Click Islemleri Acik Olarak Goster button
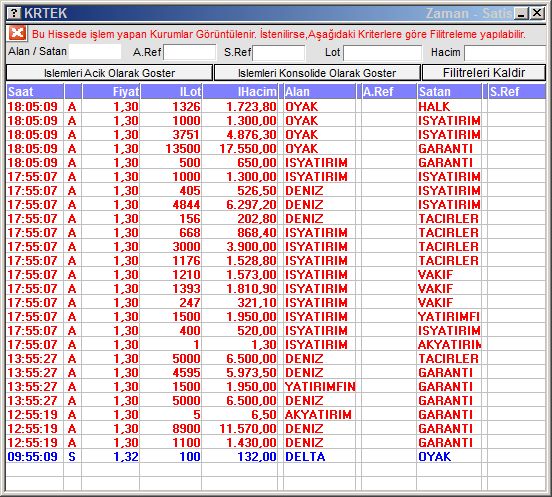The height and width of the screenshot is (497, 552). [109, 73]
